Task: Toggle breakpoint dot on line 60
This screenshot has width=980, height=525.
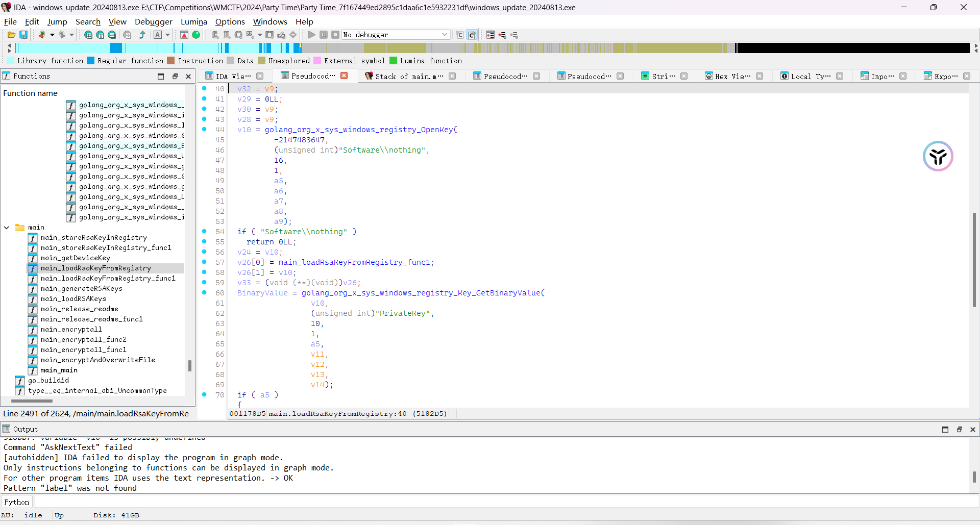Action: coord(204,293)
